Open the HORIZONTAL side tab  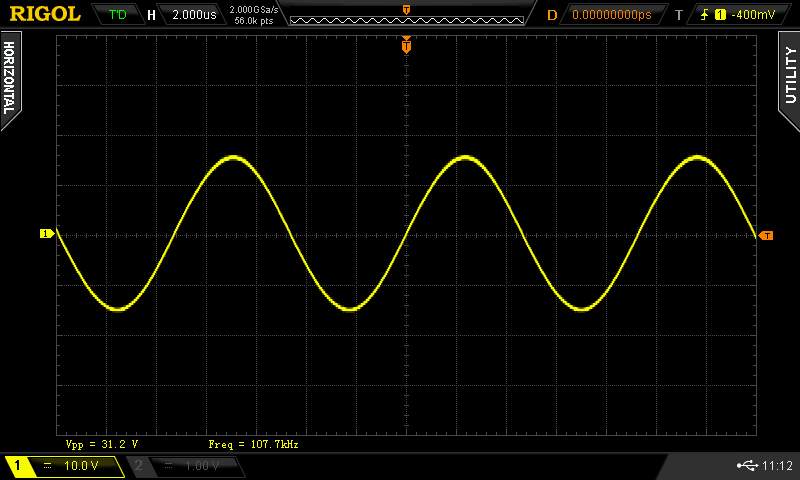point(9,78)
